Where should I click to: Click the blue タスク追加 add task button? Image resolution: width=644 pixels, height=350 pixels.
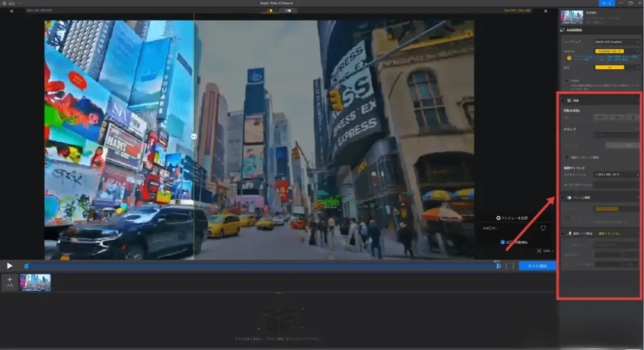pos(537,266)
